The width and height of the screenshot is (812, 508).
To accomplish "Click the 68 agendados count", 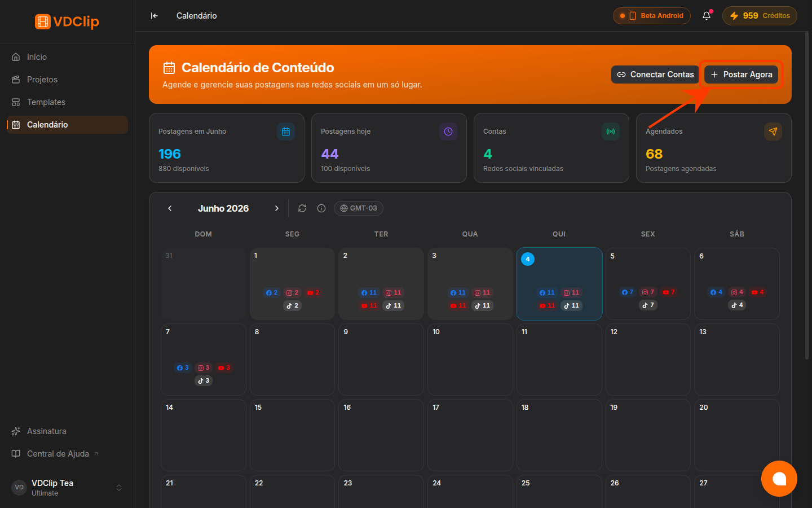I will tap(654, 154).
